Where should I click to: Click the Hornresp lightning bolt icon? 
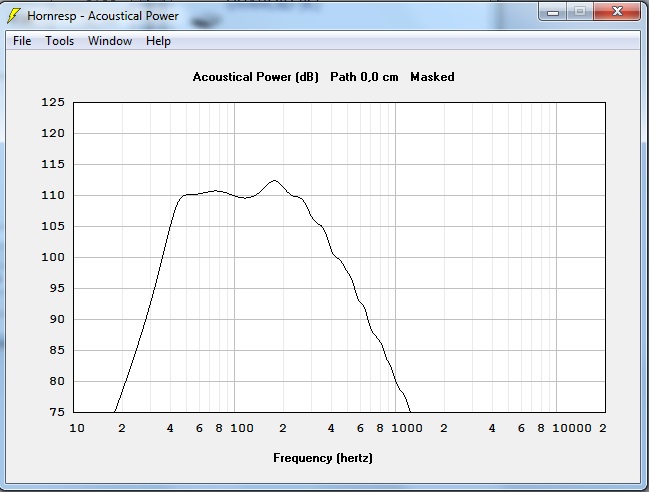click(x=13, y=16)
